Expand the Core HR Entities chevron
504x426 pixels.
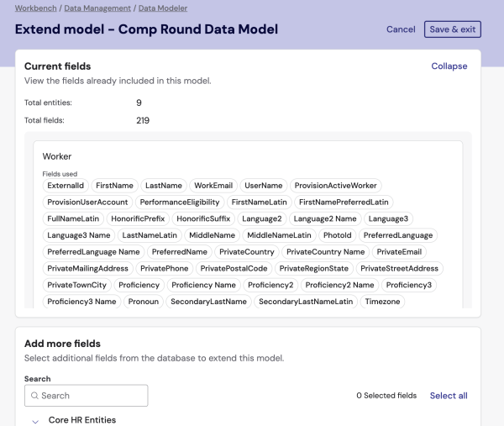(x=35, y=420)
